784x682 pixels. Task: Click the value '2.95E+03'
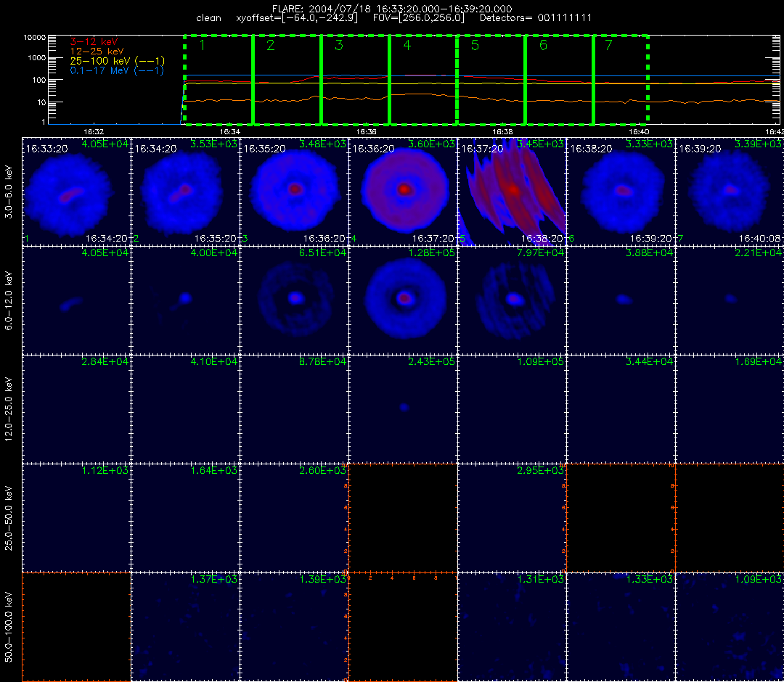pyautogui.click(x=541, y=471)
